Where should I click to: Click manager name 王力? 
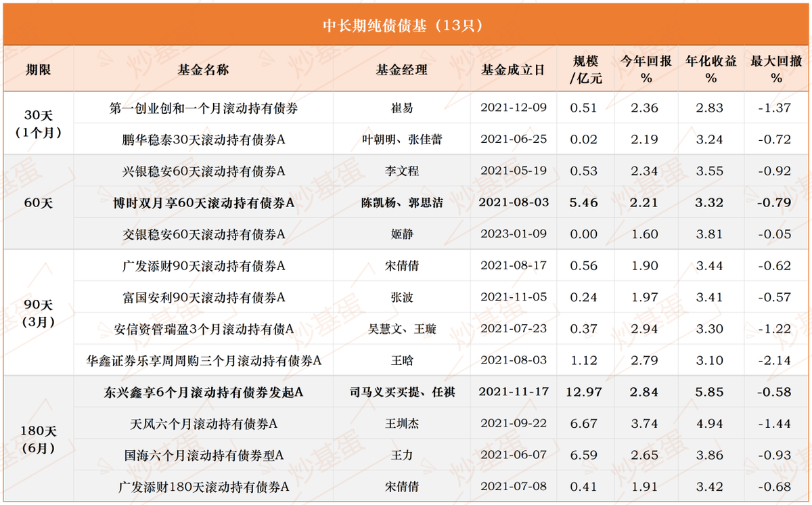tap(402, 456)
